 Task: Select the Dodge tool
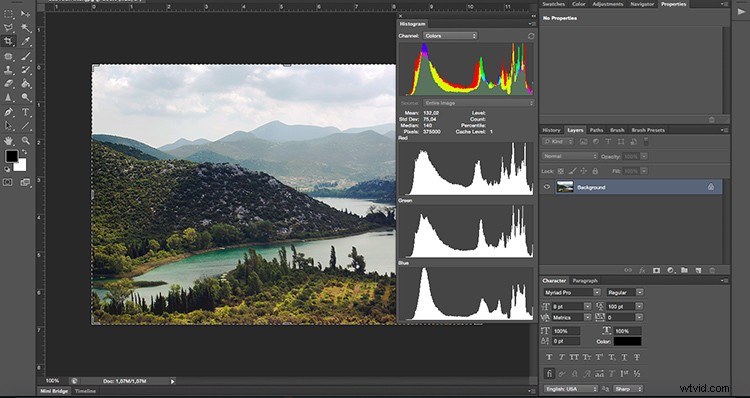point(25,98)
